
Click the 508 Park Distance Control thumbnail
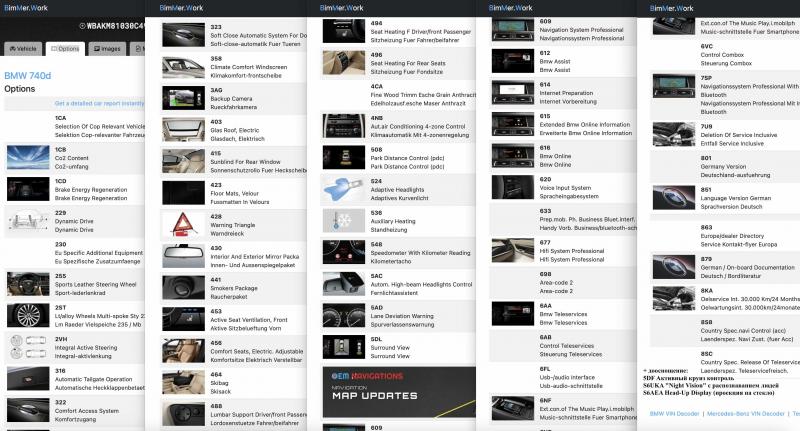pyautogui.click(x=344, y=158)
